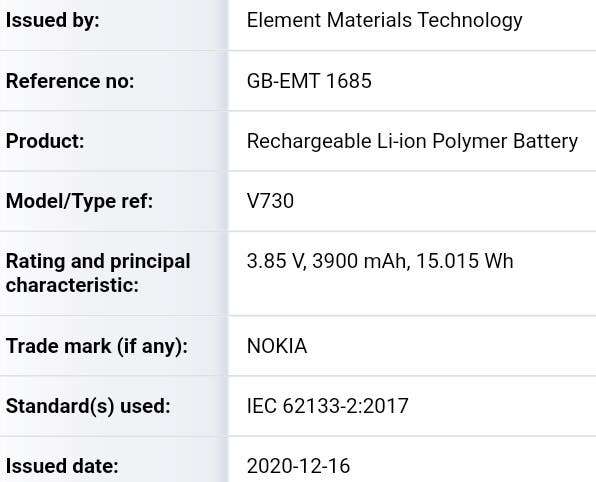Select the NOKIA trademark value
Viewport: 596px width, 482px height.
pos(277,346)
